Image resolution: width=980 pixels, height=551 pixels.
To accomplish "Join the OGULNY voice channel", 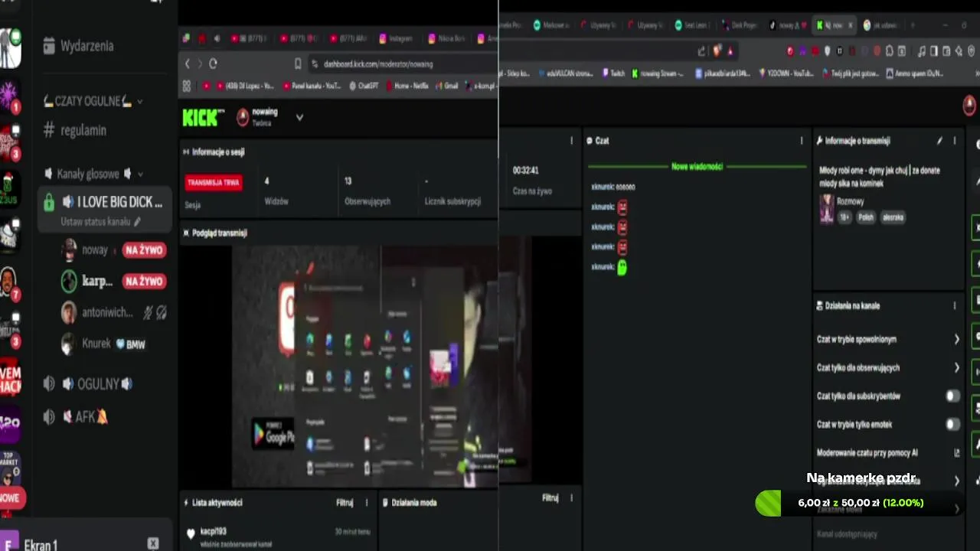I will [88, 384].
